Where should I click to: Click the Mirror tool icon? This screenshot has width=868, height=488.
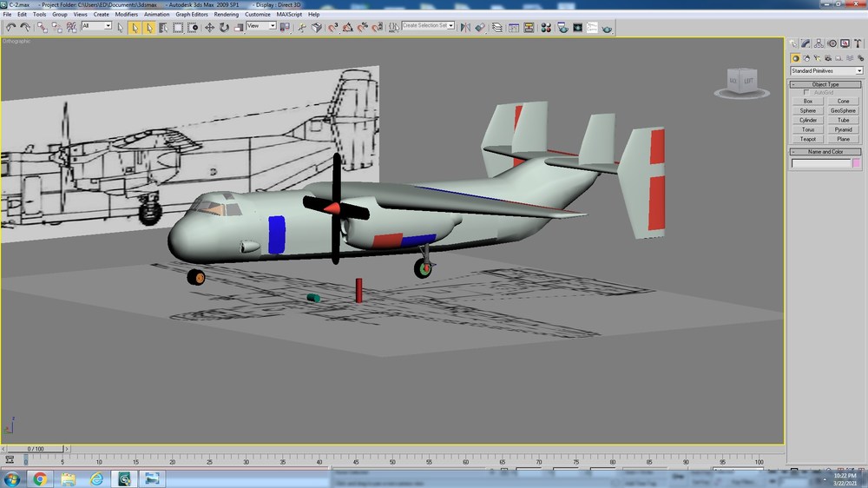465,28
